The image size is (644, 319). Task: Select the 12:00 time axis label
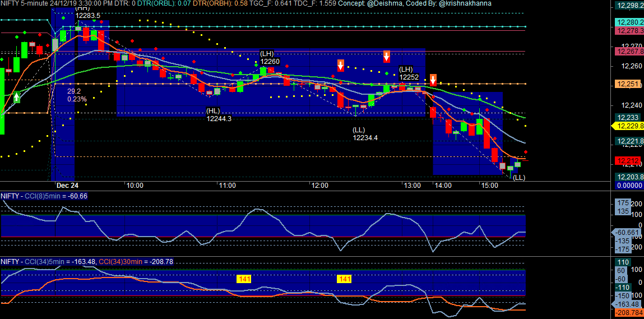[319, 186]
